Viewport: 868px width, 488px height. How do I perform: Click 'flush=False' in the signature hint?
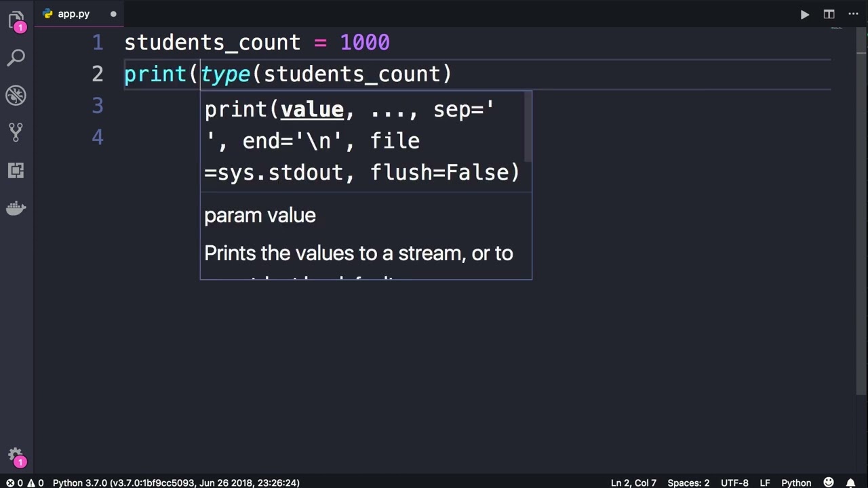pos(438,173)
